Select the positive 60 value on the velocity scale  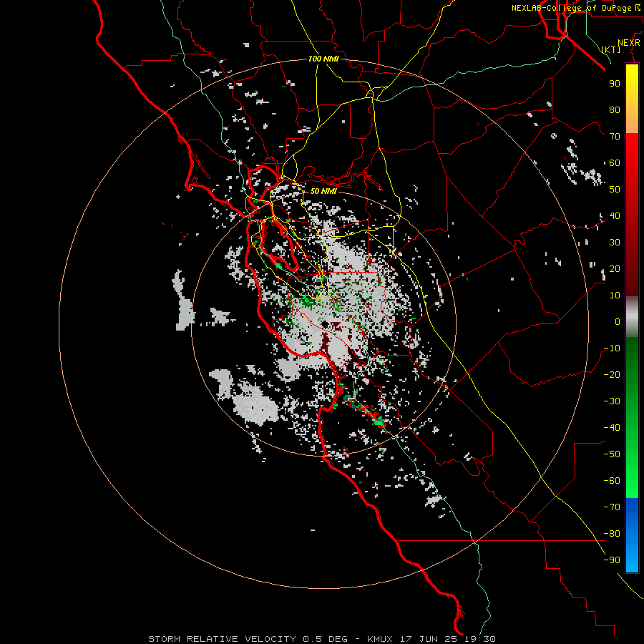pyautogui.click(x=615, y=162)
